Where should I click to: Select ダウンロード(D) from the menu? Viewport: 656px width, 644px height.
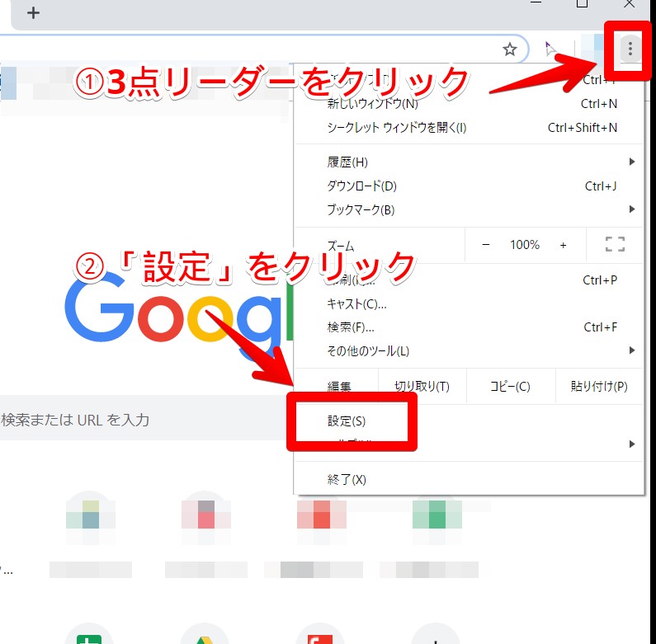[361, 186]
